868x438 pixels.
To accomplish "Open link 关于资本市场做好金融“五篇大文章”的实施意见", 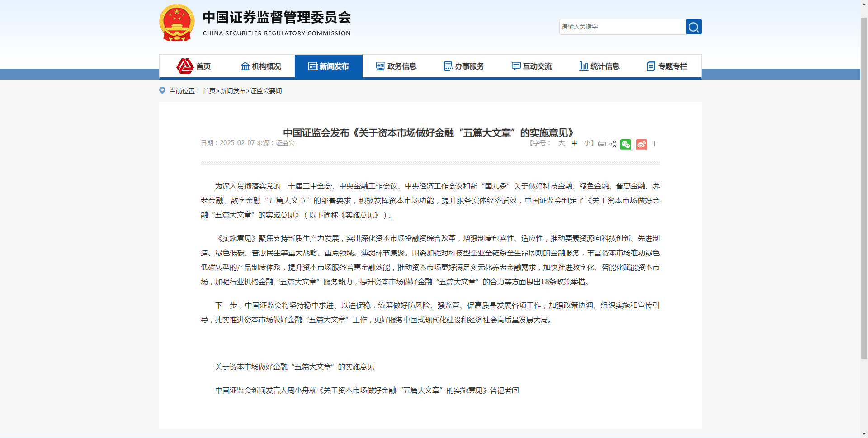I will pos(295,367).
